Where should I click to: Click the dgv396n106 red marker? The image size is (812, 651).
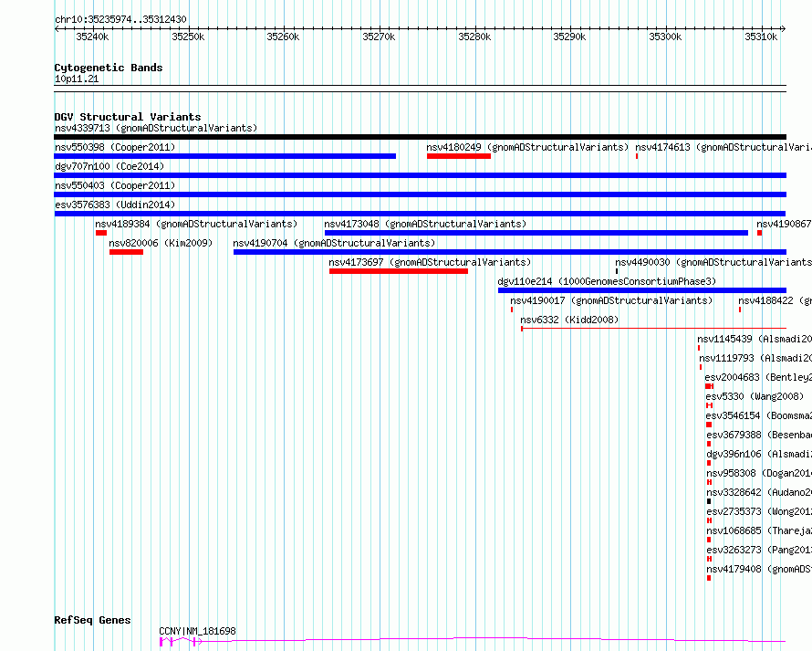pos(709,463)
